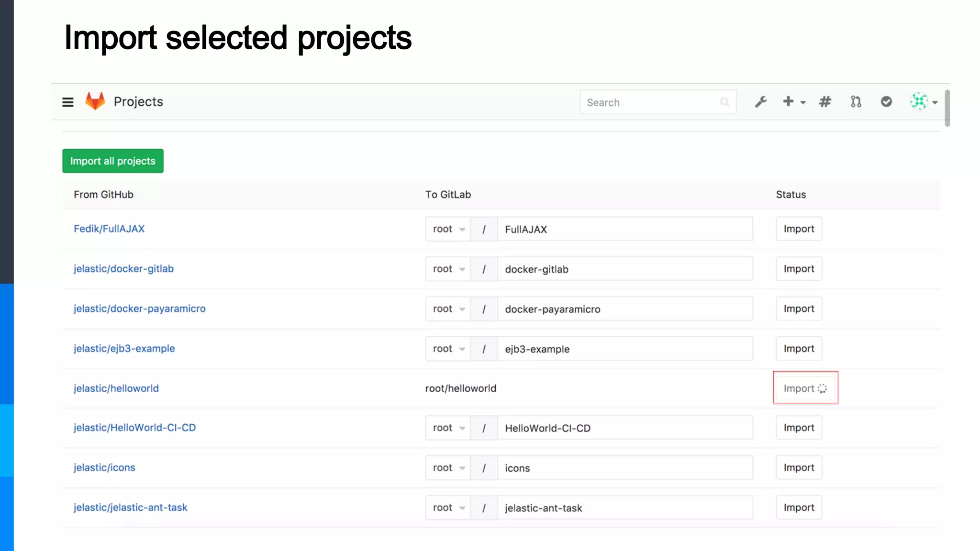980x551 pixels.
Task: Open the jelastic/icons repository link
Action: point(104,468)
